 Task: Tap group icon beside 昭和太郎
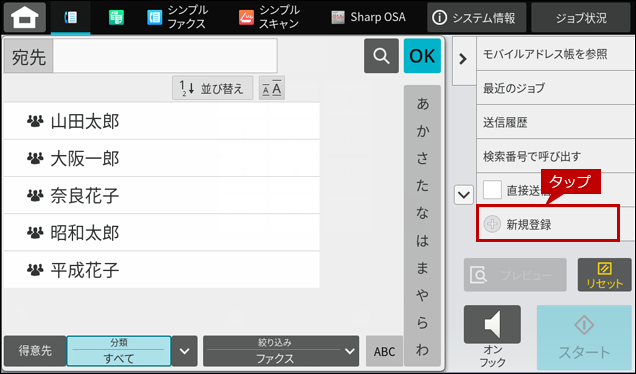(x=35, y=232)
